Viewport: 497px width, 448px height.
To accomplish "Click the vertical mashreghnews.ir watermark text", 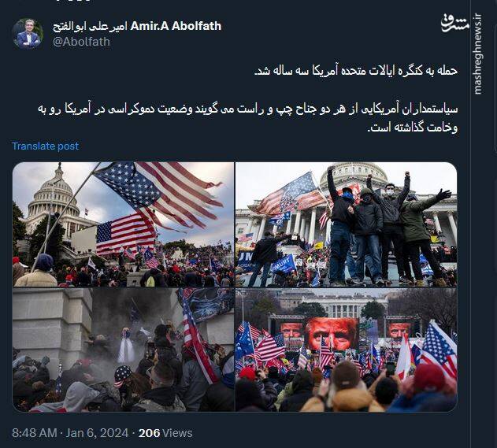I will coord(477,54).
